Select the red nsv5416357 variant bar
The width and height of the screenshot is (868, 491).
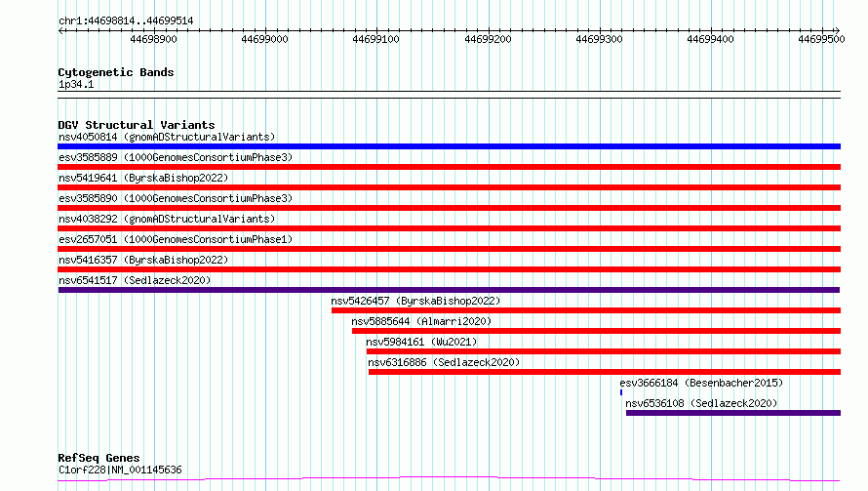coord(449,269)
